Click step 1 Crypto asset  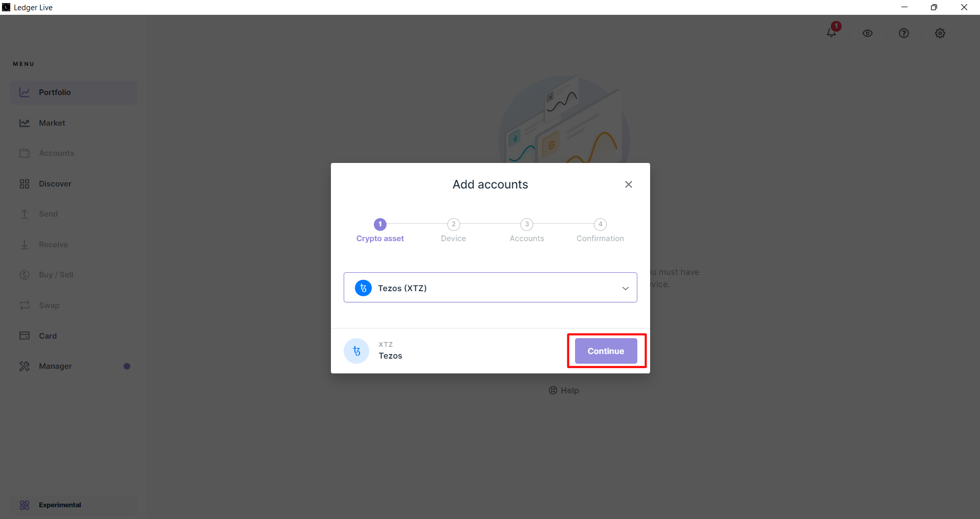point(380,230)
